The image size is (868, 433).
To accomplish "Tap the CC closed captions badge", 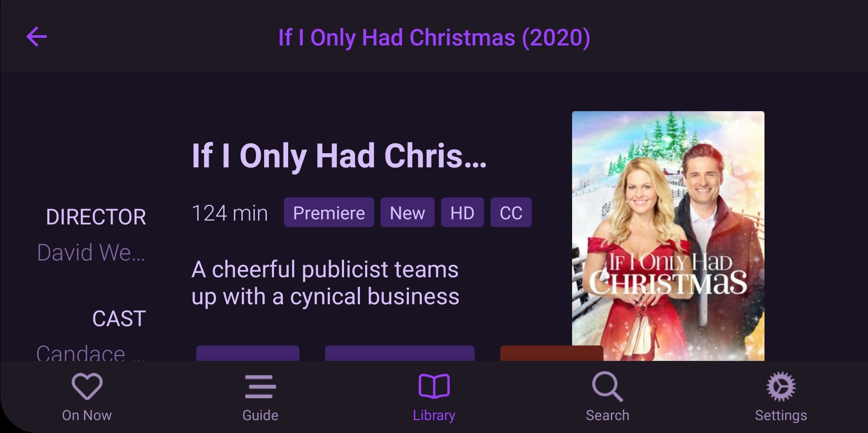I will coord(511,212).
